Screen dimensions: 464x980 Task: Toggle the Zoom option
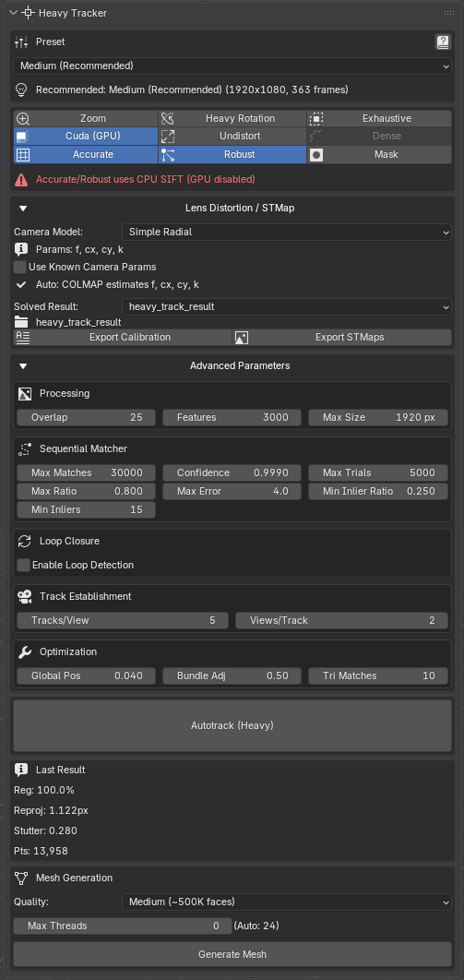(x=86, y=118)
